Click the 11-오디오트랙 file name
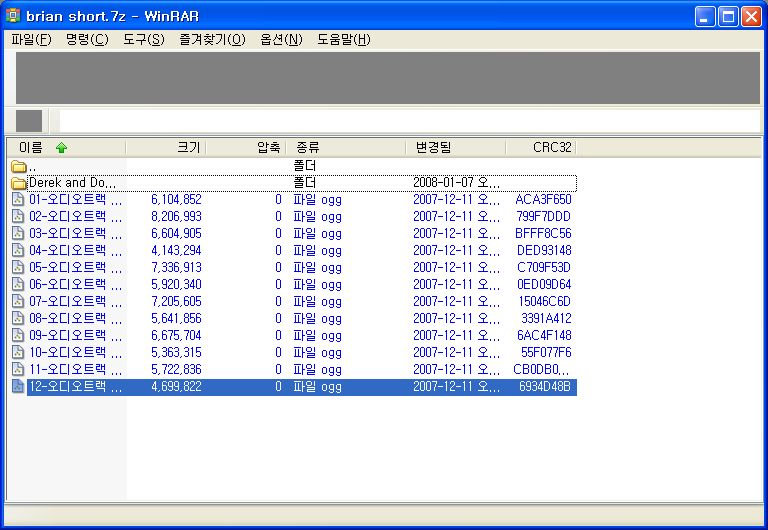Screen dimensions: 768x530 click(75, 369)
